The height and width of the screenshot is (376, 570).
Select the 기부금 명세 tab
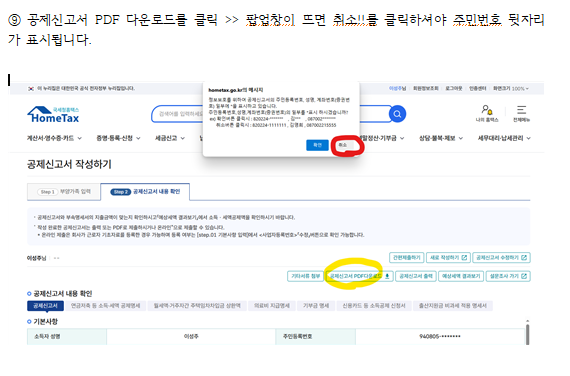[316, 306]
